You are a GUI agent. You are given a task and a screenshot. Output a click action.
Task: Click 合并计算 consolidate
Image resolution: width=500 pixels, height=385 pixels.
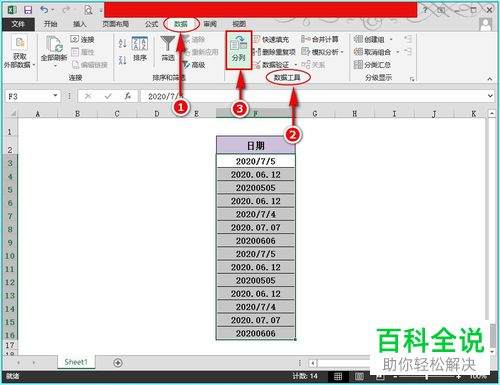pos(320,39)
